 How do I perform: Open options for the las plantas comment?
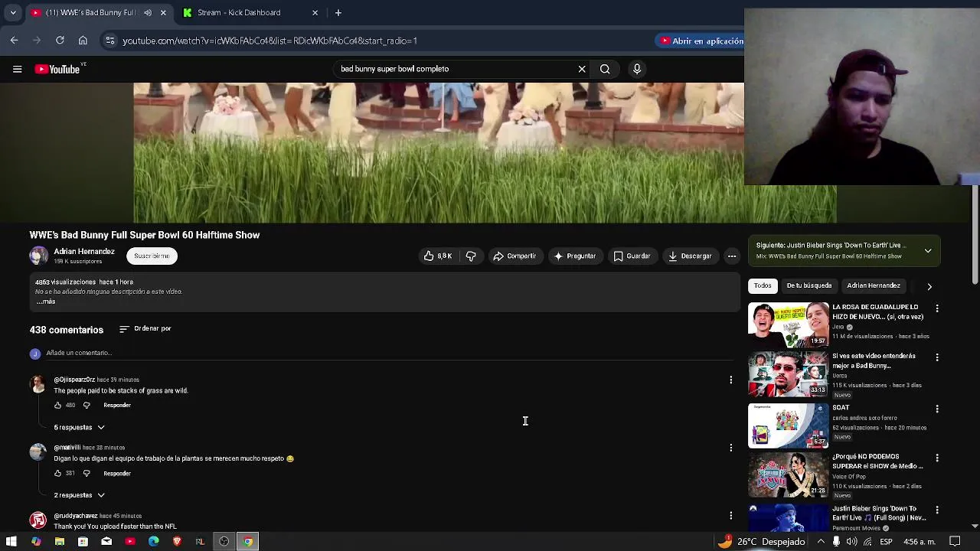[x=730, y=447]
